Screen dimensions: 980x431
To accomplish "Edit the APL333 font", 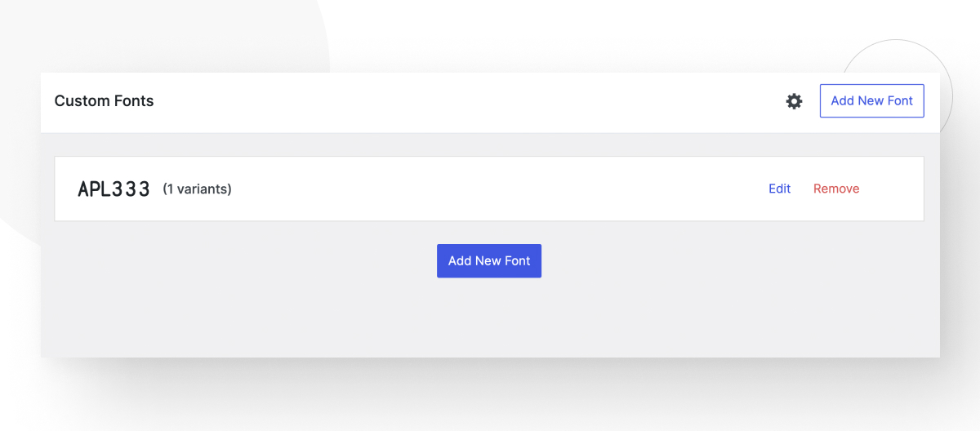I will coord(779,189).
